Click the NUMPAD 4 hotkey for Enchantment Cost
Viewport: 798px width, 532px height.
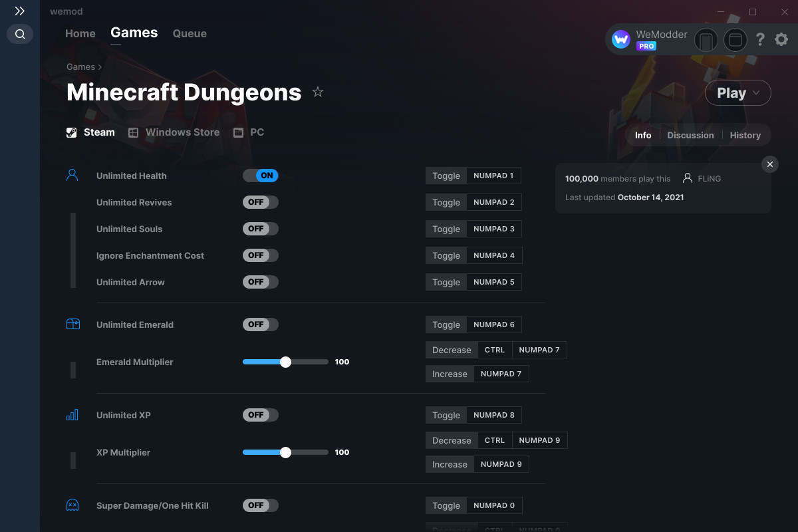coord(494,255)
